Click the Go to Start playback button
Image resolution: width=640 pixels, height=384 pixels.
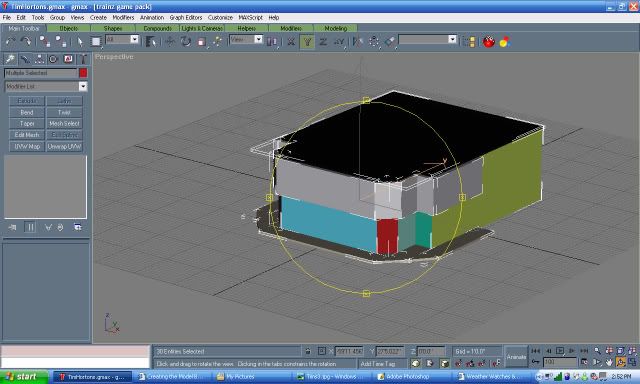pos(536,351)
